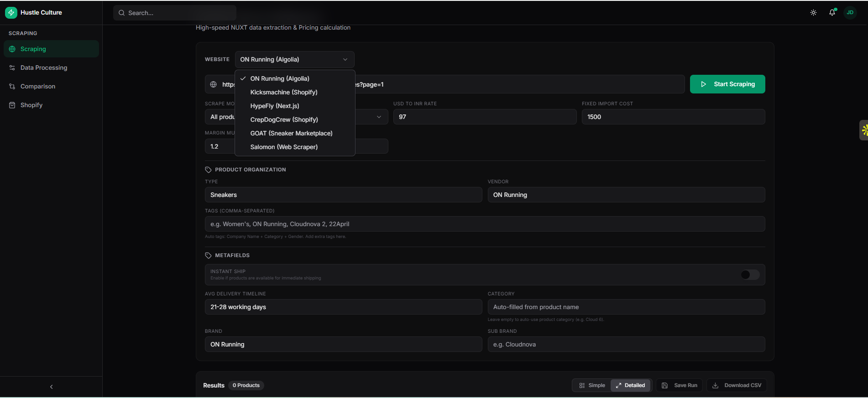Edit Fixed Import Cost field
Image resolution: width=868 pixels, height=398 pixels.
[x=673, y=117]
